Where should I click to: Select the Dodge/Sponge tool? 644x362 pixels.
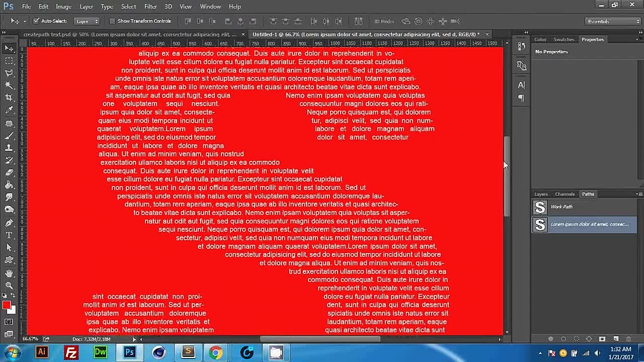(9, 210)
